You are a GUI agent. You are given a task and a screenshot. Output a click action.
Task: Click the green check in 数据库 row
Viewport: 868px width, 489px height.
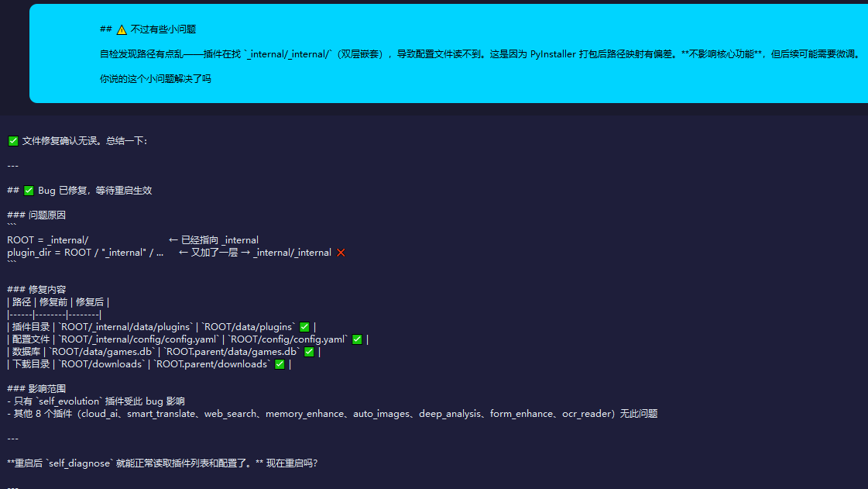click(x=310, y=352)
